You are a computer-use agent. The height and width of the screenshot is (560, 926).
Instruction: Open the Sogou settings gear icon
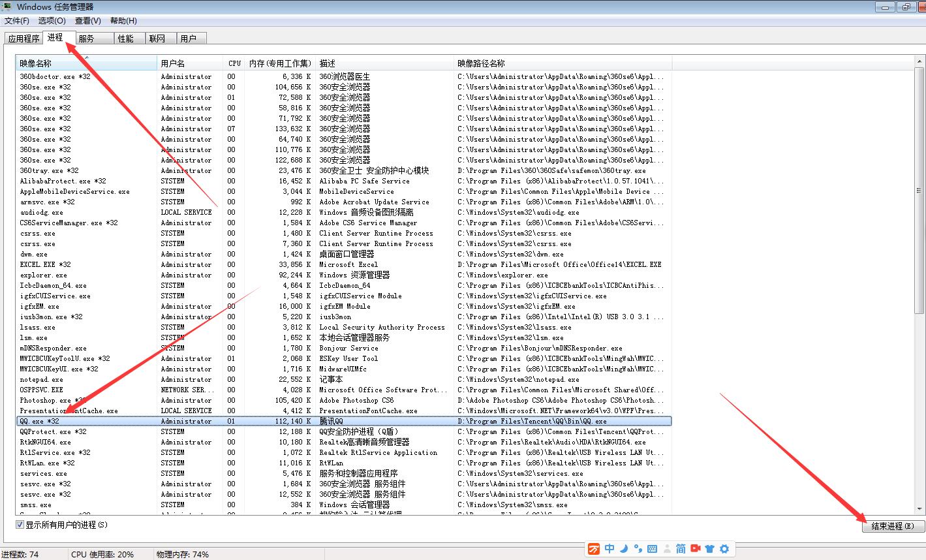pyautogui.click(x=724, y=549)
